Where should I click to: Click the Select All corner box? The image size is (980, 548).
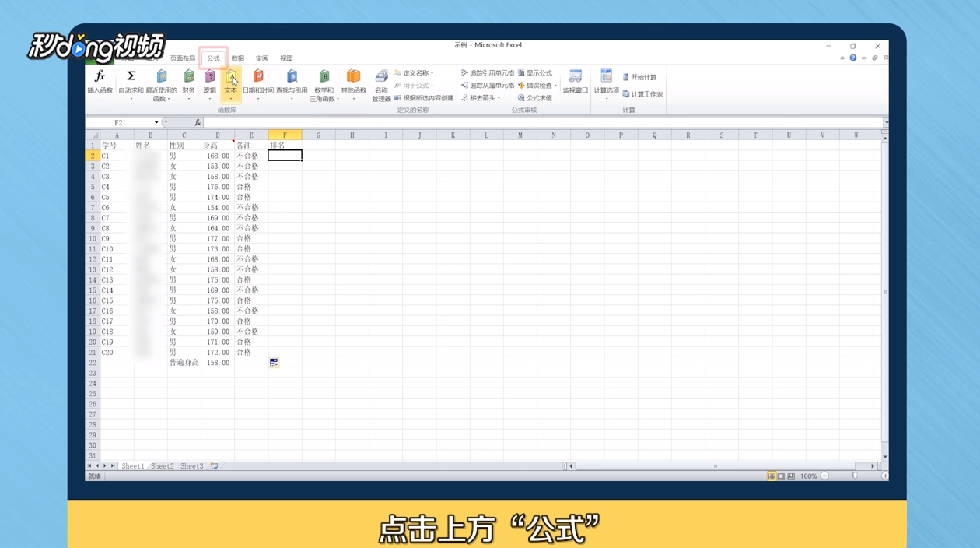93,135
